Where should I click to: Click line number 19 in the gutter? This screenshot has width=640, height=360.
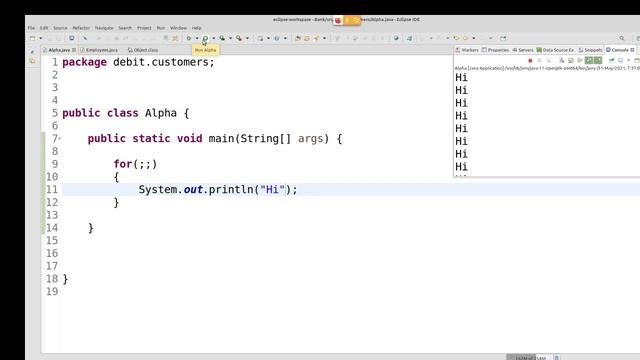pyautogui.click(x=52, y=291)
